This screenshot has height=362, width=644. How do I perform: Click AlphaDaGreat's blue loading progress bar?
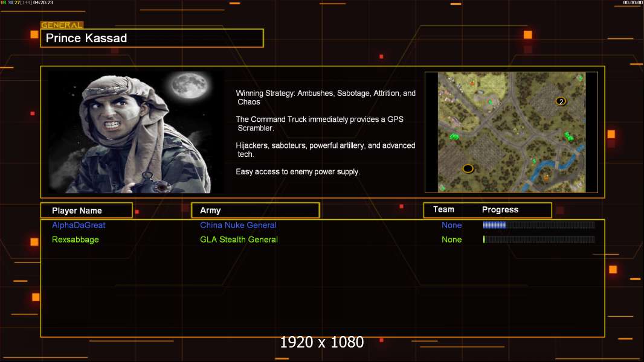tap(539, 224)
